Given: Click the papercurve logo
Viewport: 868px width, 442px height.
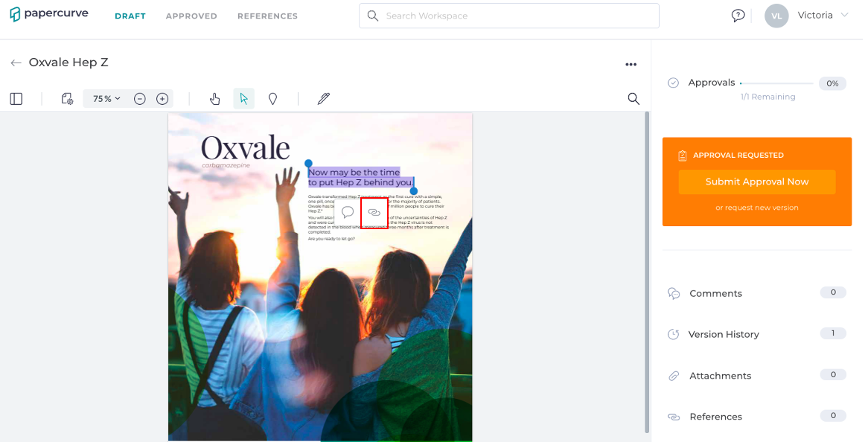Looking at the screenshot, I should coord(48,14).
